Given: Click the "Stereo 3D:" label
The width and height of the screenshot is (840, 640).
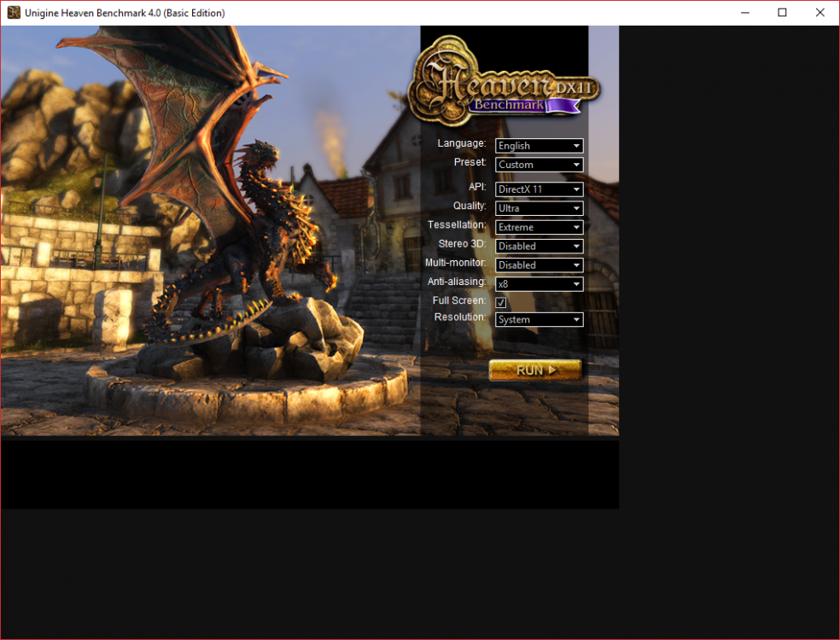Looking at the screenshot, I should [x=463, y=244].
